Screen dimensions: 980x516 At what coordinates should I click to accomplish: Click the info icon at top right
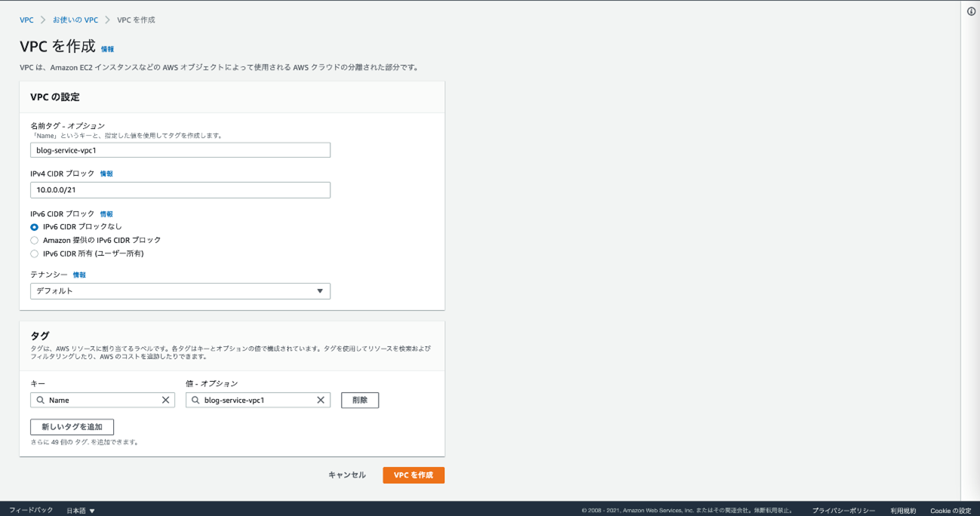971,11
